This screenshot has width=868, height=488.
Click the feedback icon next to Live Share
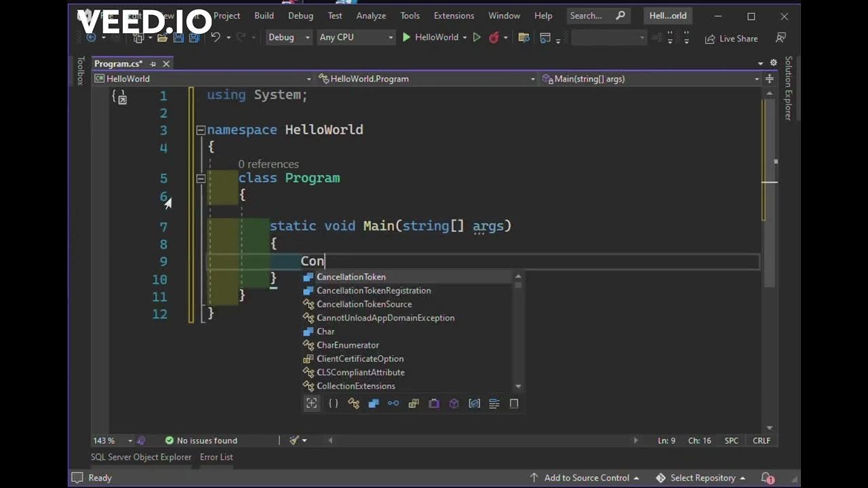pyautogui.click(x=781, y=38)
